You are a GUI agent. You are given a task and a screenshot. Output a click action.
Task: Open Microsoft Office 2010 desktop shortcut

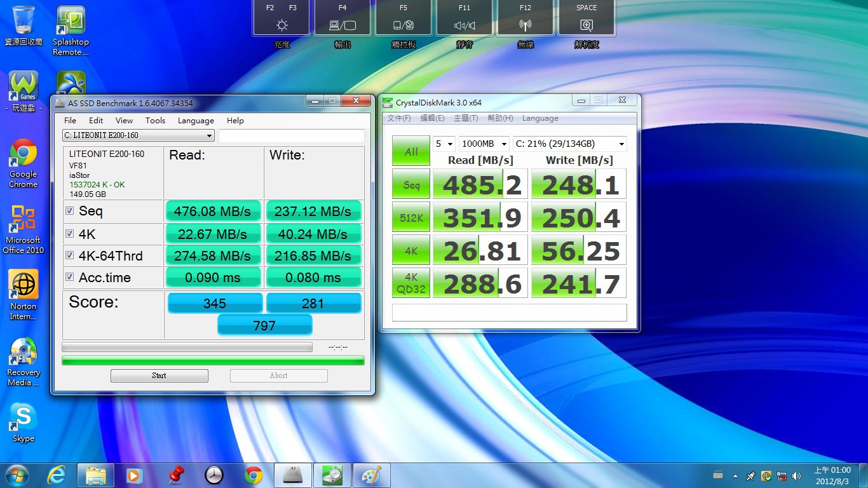coord(24,229)
